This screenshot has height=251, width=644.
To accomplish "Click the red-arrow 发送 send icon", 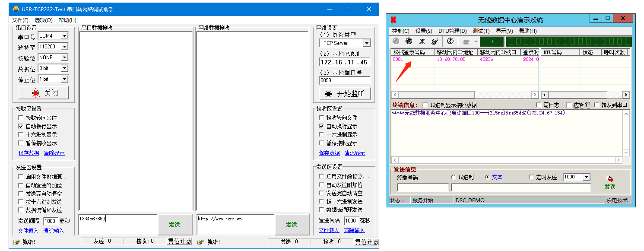I will click(x=609, y=182).
